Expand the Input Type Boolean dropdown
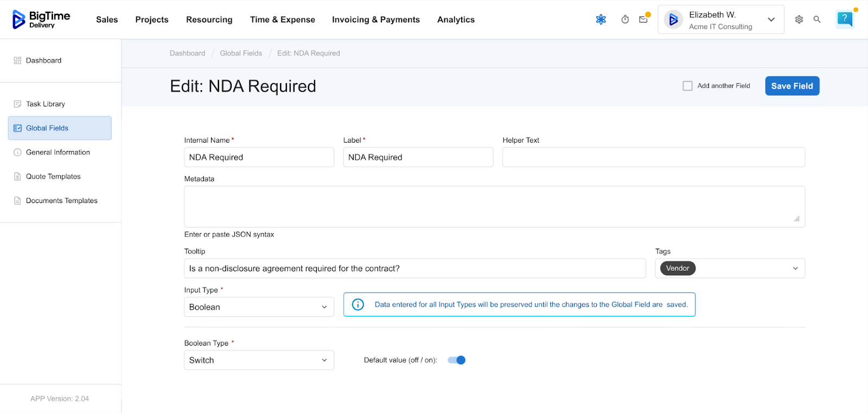The height and width of the screenshot is (413, 868). click(x=259, y=307)
